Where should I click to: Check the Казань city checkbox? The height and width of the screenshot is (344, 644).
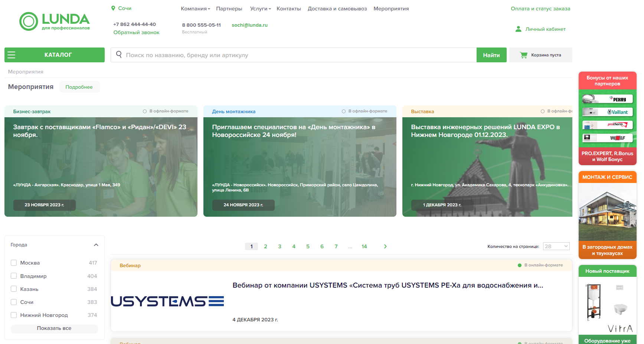point(14,289)
